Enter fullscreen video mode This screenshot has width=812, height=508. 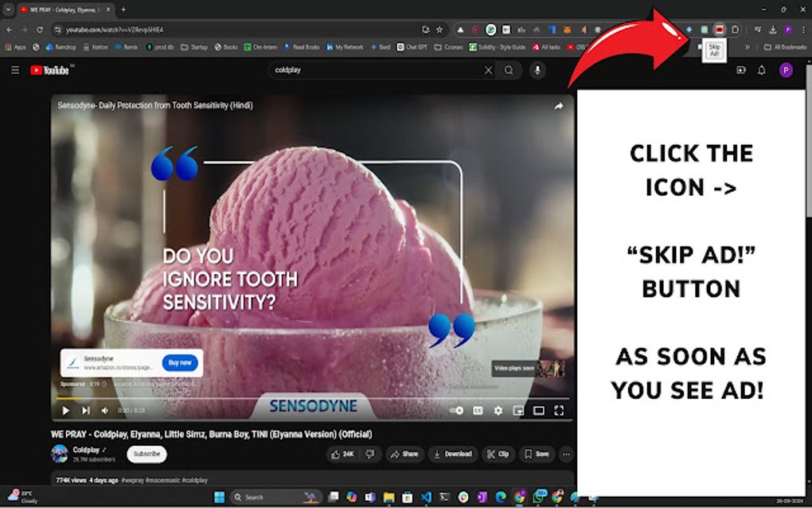(x=560, y=410)
